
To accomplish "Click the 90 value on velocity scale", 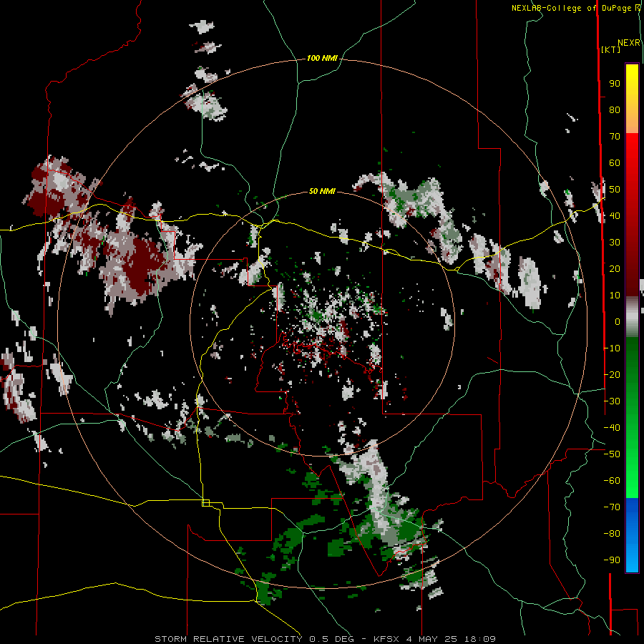I will pos(615,84).
